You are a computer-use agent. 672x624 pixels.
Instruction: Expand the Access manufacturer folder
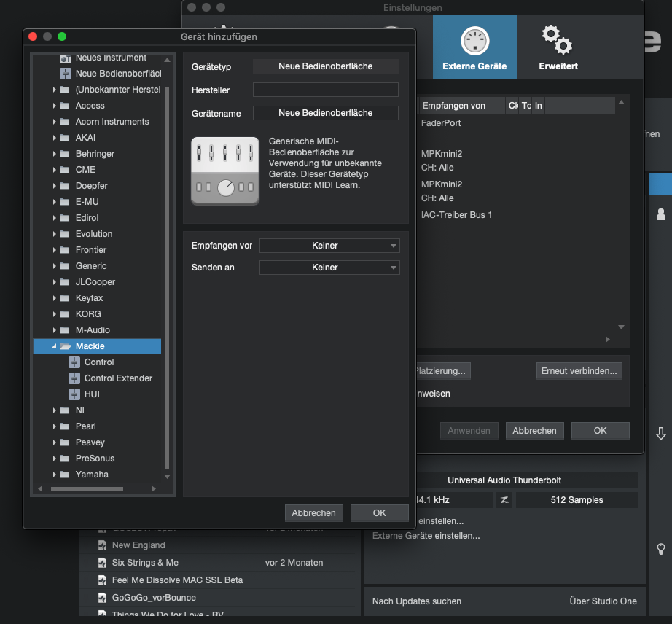(x=54, y=106)
